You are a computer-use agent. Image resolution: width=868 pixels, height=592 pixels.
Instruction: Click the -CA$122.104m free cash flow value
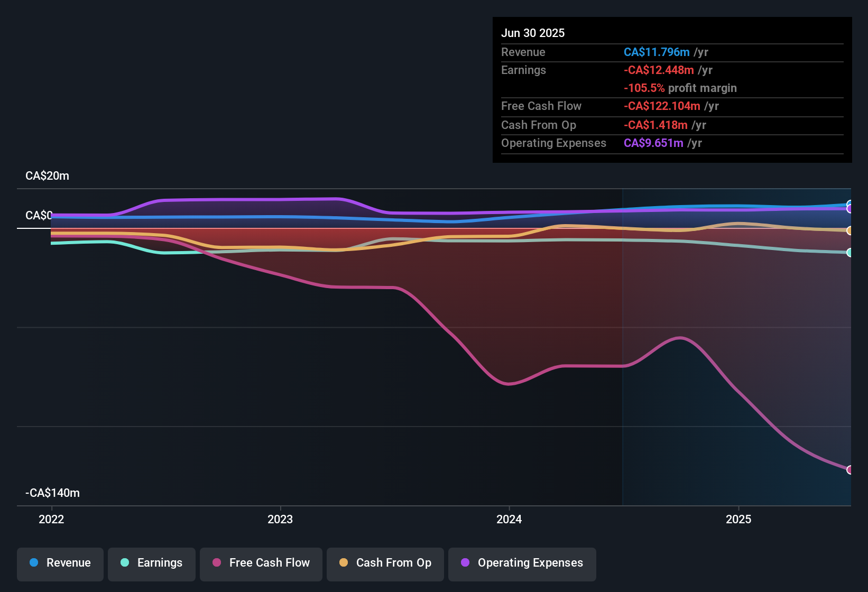click(662, 106)
